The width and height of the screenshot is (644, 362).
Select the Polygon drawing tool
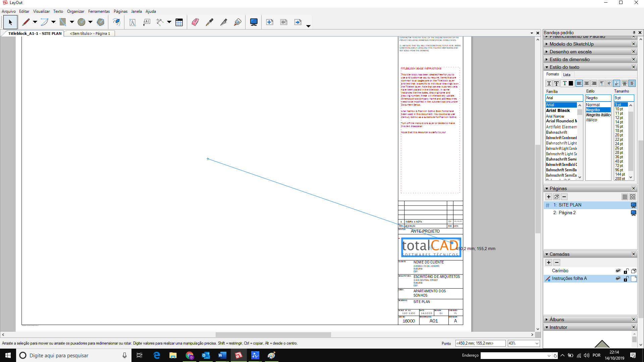pos(100,22)
